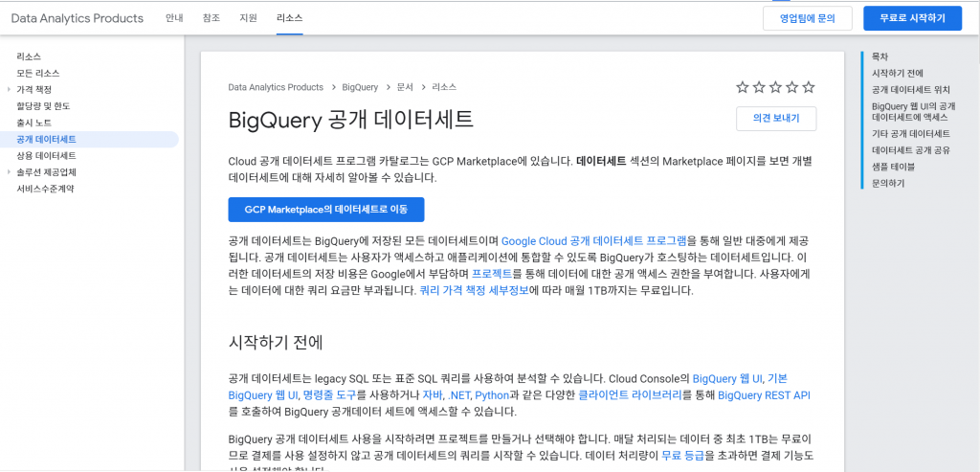The height and width of the screenshot is (472, 980).
Task: Jump to 시작하기 전에 in table of contents
Action: pyautogui.click(x=898, y=73)
